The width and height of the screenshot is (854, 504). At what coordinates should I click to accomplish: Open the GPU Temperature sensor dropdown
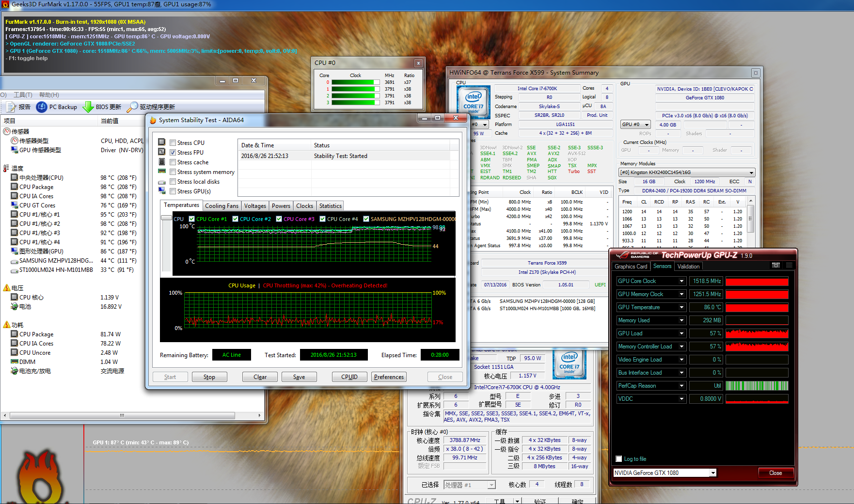[x=681, y=307]
